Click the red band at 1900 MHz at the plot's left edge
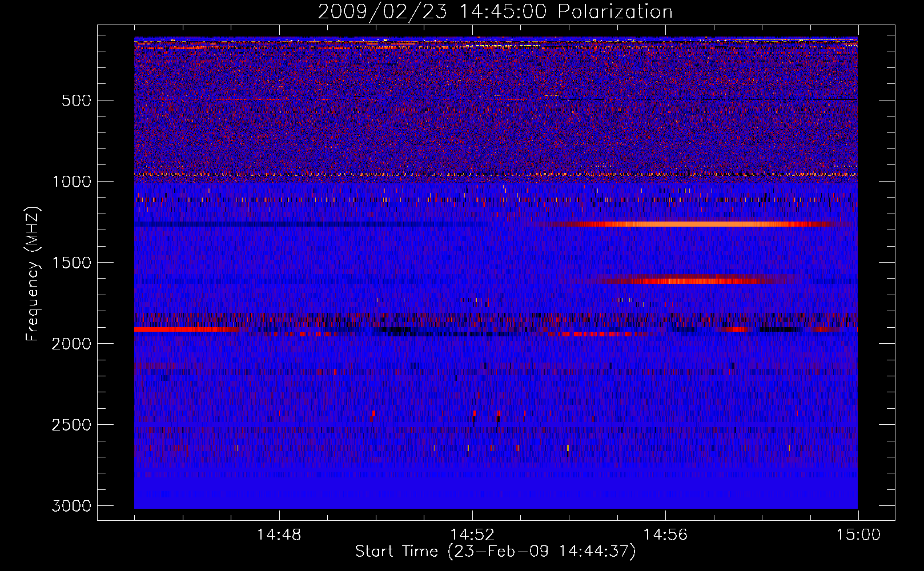Viewport: 924px width, 571px height. pyautogui.click(x=187, y=329)
